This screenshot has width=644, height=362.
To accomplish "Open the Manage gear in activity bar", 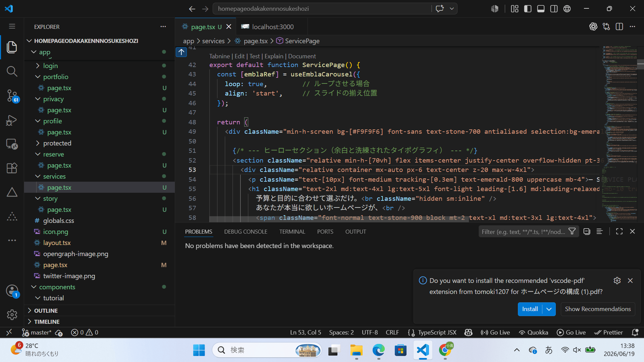I will 12,314.
